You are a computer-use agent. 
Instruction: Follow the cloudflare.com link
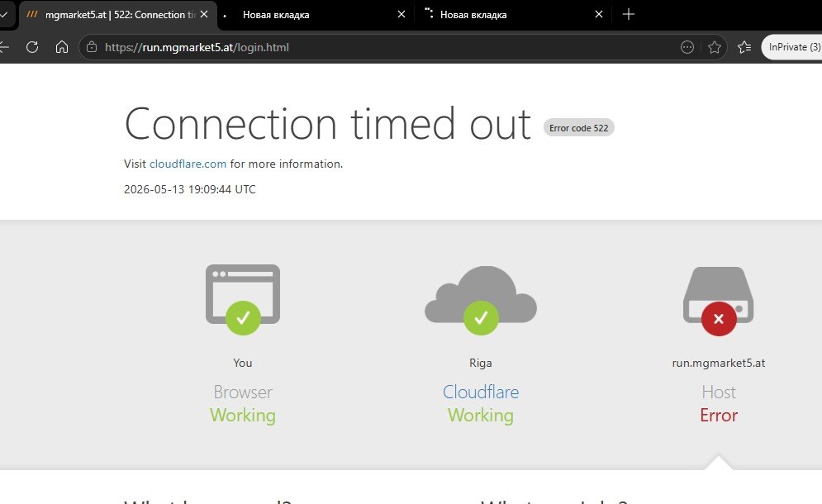click(188, 164)
